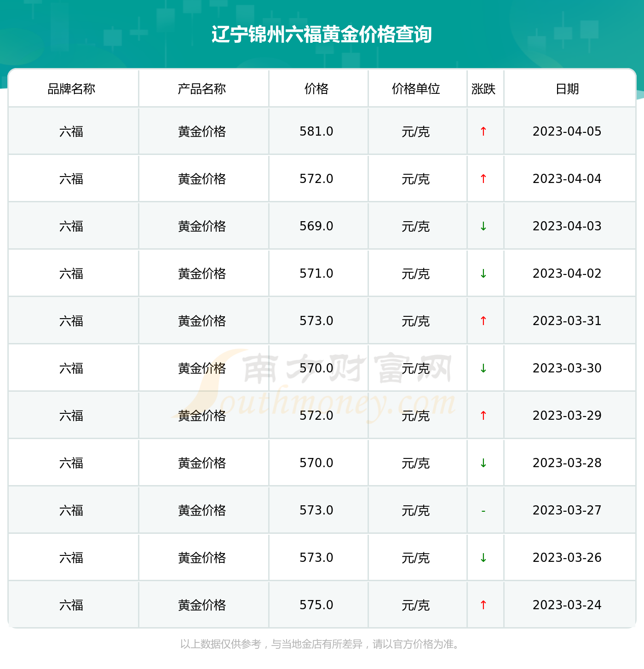The image size is (644, 669).
Task: Click the dash symbol for 2023-03-27
Action: click(x=483, y=511)
